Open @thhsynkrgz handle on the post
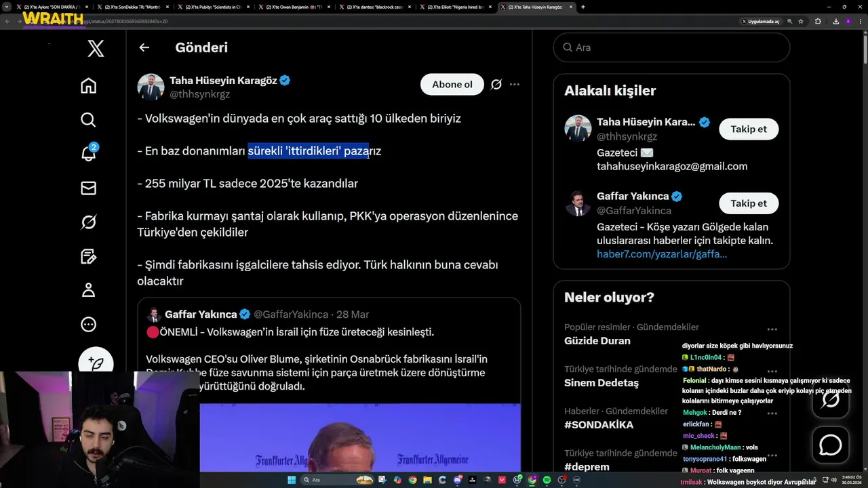Viewport: 868px width, 488px height. (199, 94)
